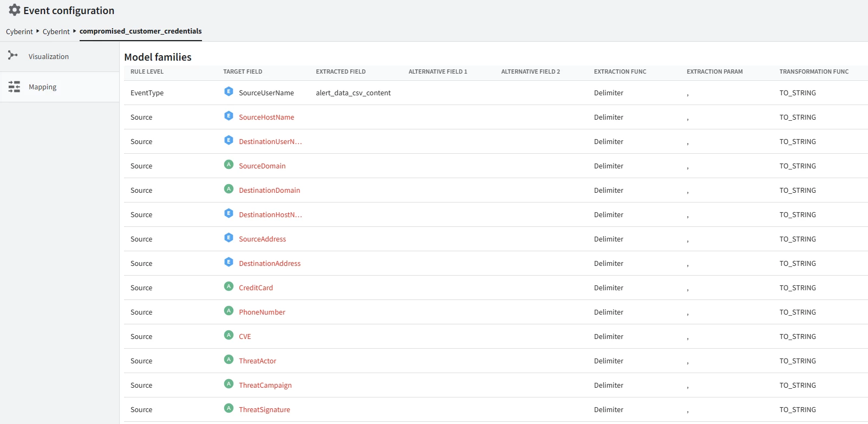
Task: Click the Mapping sliders icon in sidebar
Action: click(14, 87)
